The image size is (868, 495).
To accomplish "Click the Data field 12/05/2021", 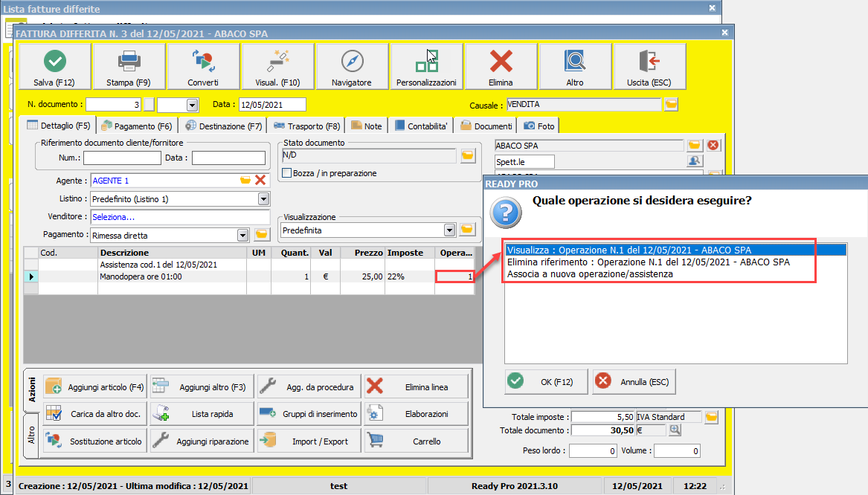I will [x=271, y=105].
